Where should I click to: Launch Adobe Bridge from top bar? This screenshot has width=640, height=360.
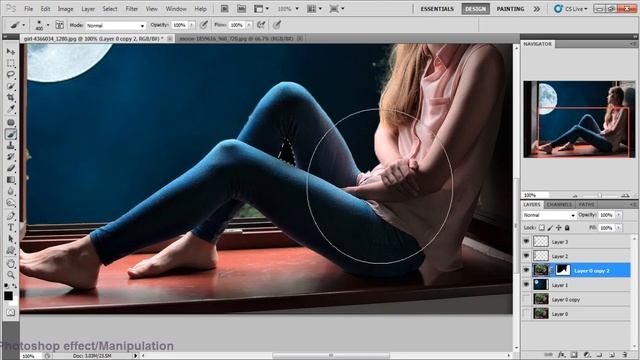tap(224, 9)
